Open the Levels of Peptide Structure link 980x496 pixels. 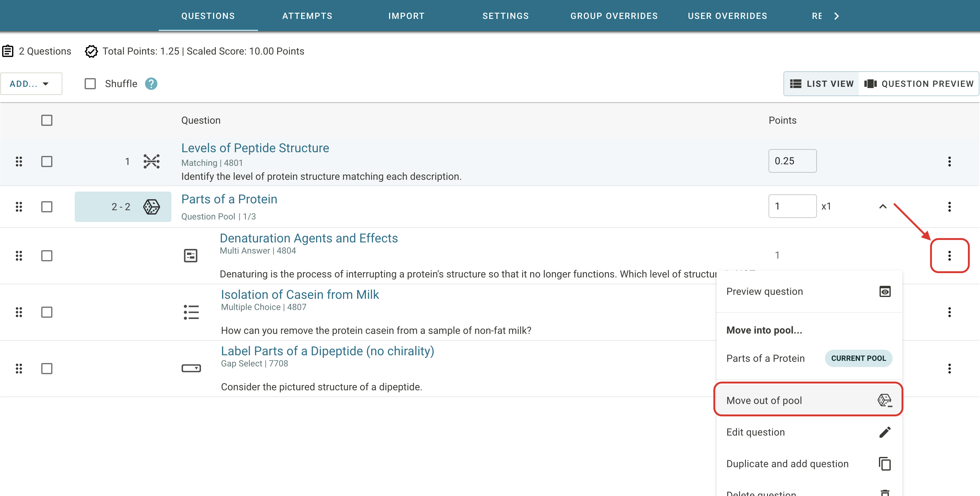pyautogui.click(x=255, y=148)
